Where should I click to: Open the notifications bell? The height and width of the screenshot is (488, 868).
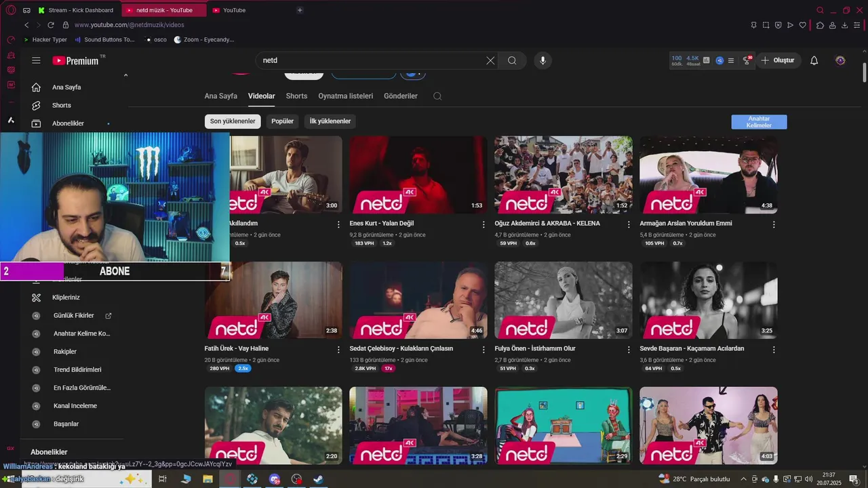coord(814,60)
